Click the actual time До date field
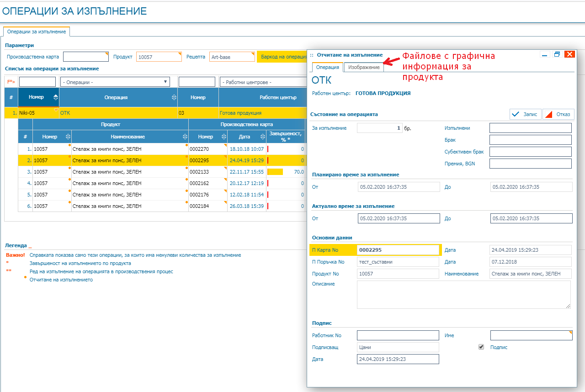 [532, 218]
